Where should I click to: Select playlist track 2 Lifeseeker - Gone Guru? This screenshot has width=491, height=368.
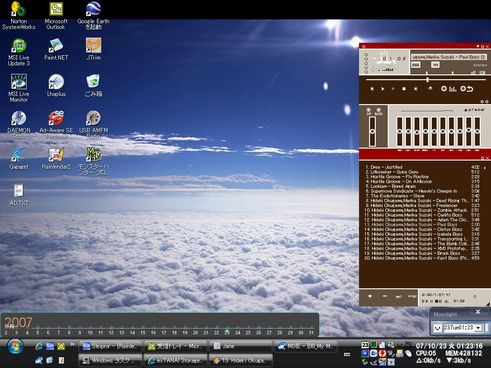coord(422,172)
